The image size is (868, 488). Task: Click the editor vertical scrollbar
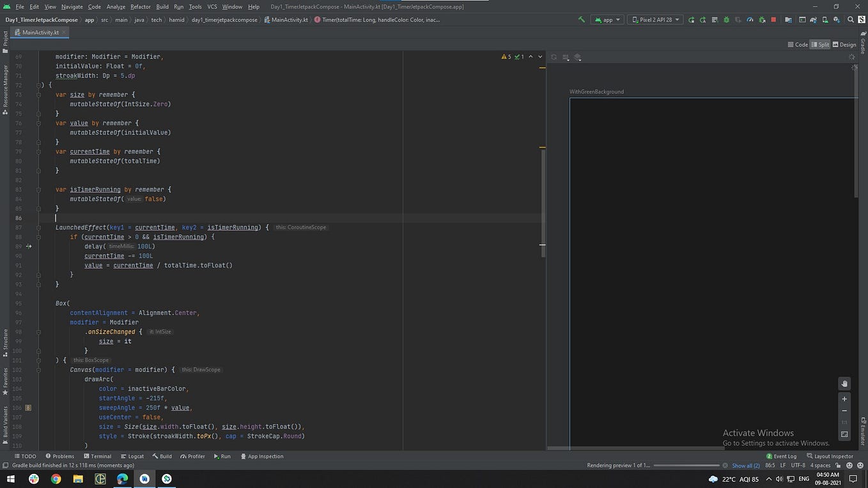pyautogui.click(x=543, y=201)
